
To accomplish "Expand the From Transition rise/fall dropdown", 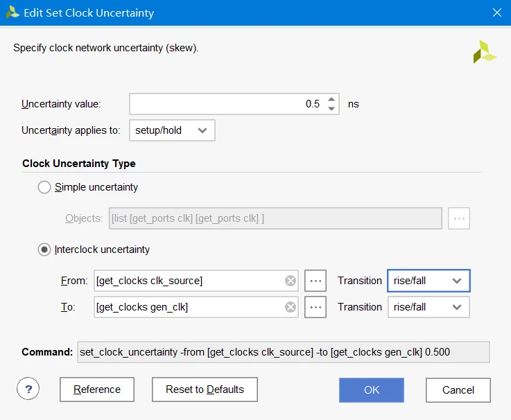I will point(428,281).
